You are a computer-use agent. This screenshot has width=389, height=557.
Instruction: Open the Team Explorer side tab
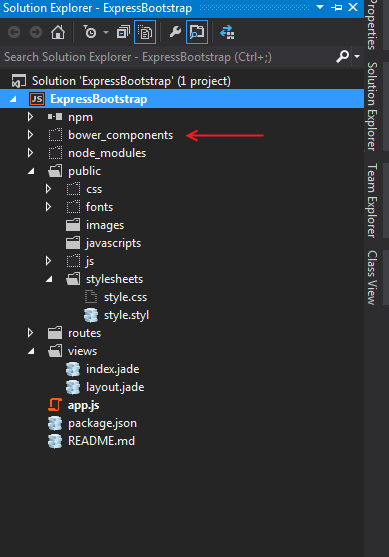click(372, 200)
